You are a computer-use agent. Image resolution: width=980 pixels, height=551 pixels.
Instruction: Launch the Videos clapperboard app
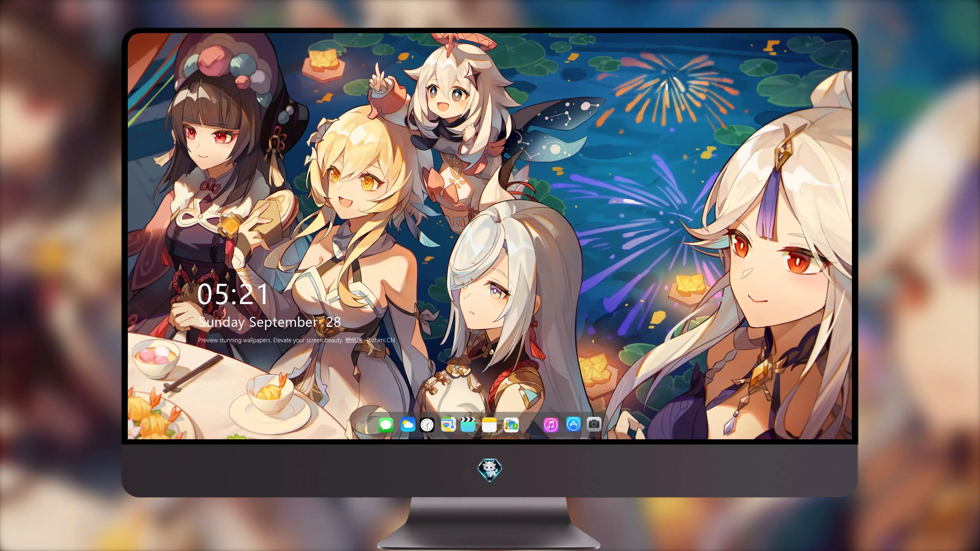pyautogui.click(x=468, y=424)
